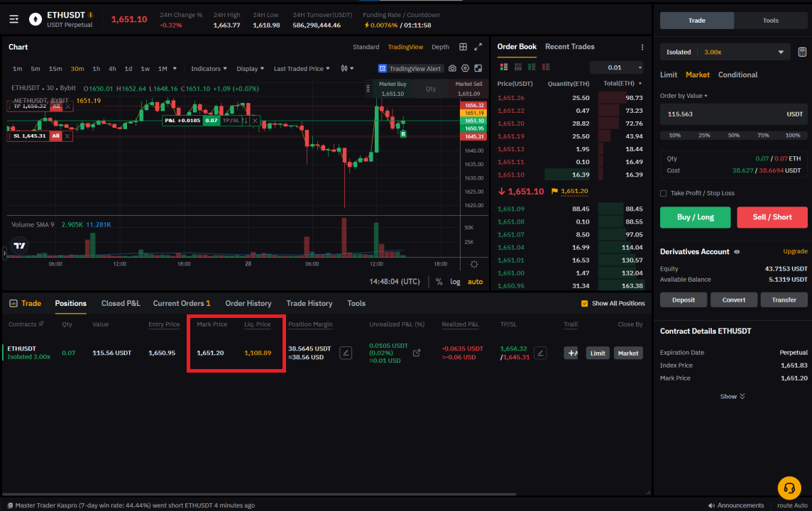The width and height of the screenshot is (812, 511).
Task: Share unrealized P&L icon
Action: [417, 353]
